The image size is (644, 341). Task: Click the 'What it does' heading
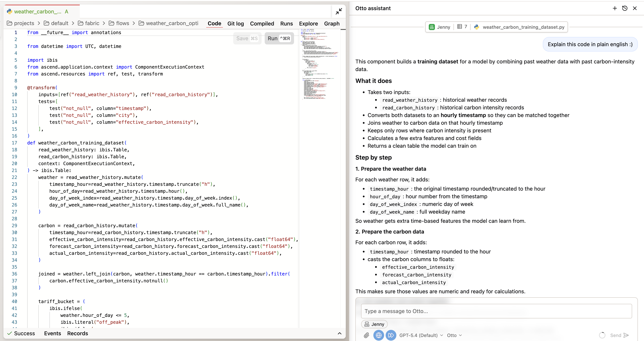click(374, 81)
